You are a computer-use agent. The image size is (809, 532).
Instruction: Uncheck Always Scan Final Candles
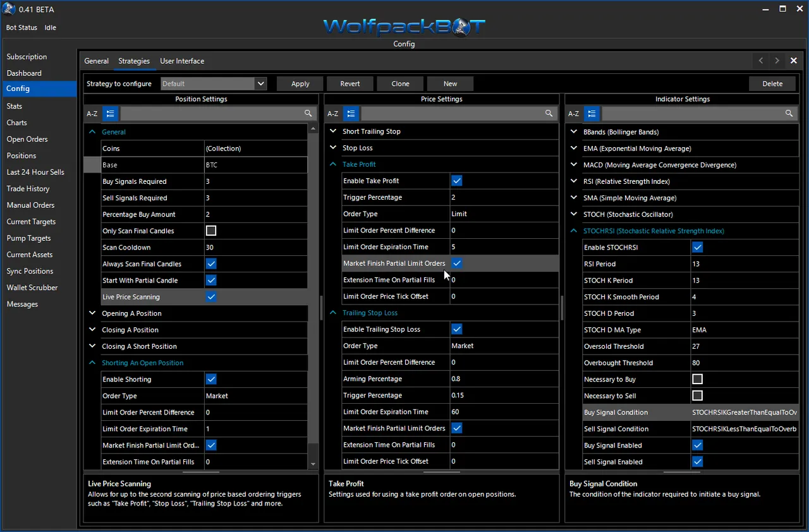[211, 263]
